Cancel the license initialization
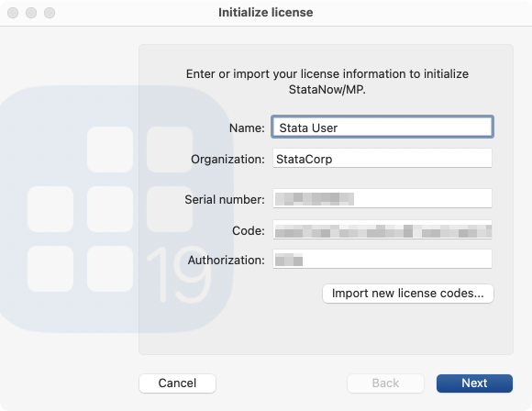The height and width of the screenshot is (411, 532). (177, 383)
